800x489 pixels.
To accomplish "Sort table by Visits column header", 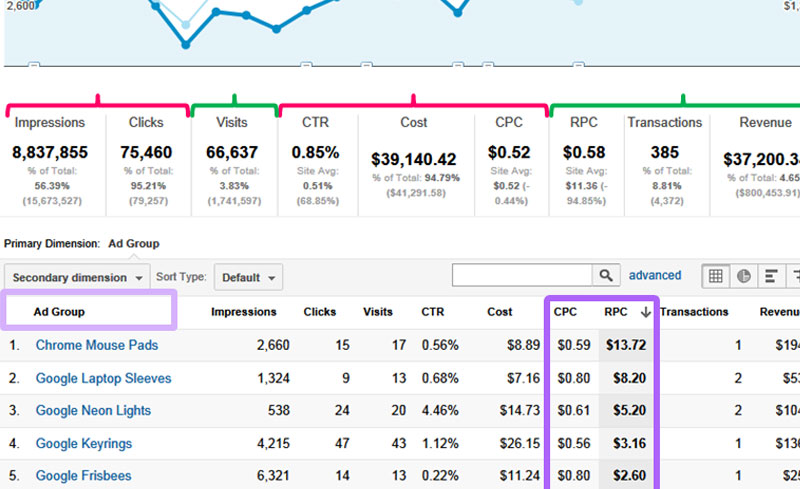I will pyautogui.click(x=378, y=312).
